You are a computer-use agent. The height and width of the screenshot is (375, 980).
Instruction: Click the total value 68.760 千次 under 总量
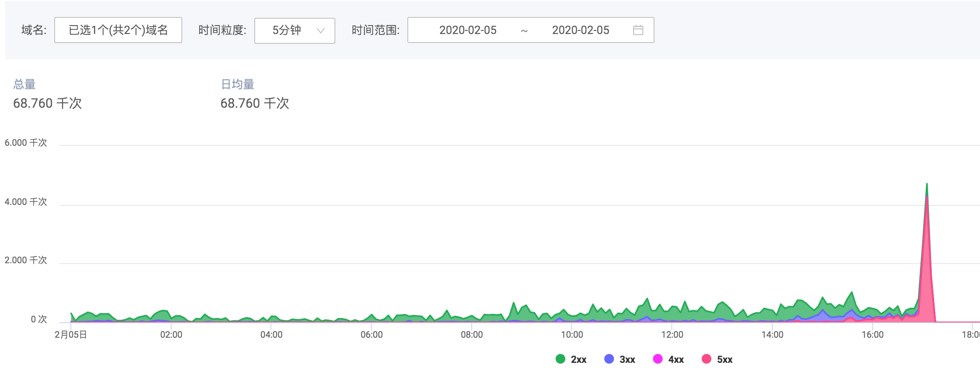[x=47, y=103]
